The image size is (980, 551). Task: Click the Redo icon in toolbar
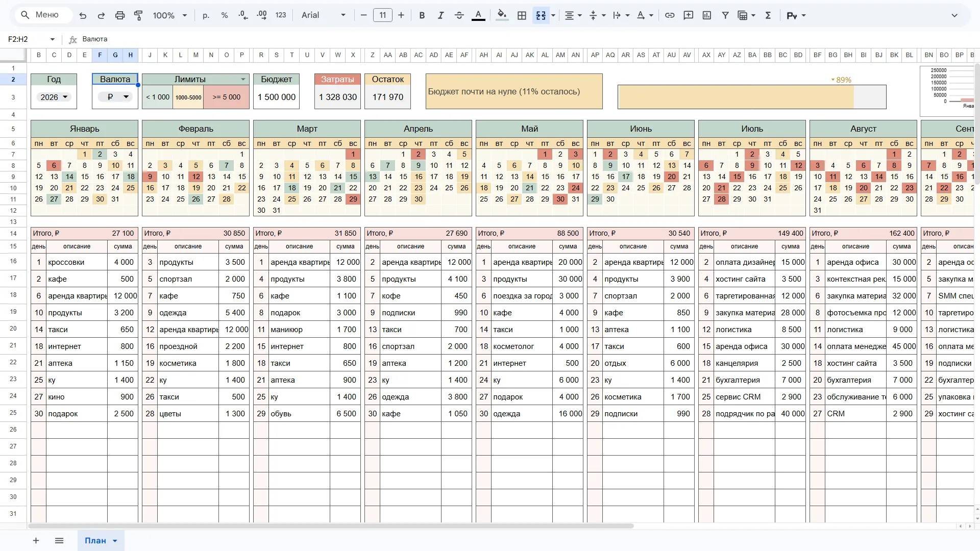click(101, 15)
